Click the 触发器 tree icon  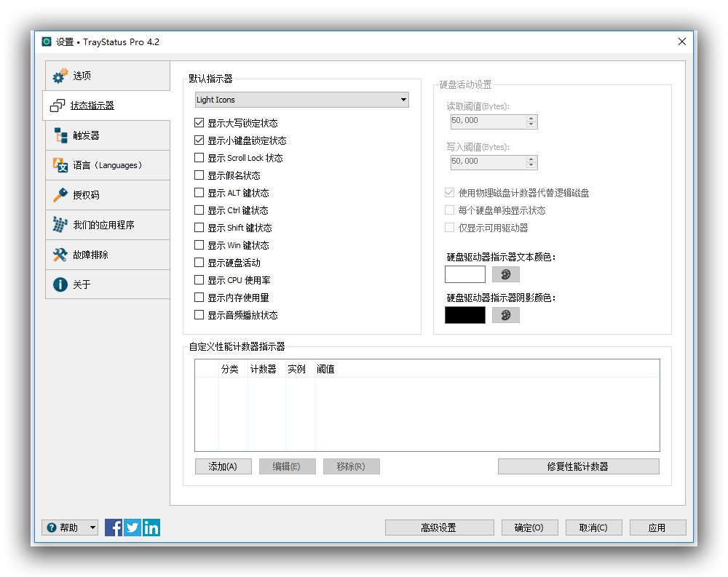tap(60, 135)
